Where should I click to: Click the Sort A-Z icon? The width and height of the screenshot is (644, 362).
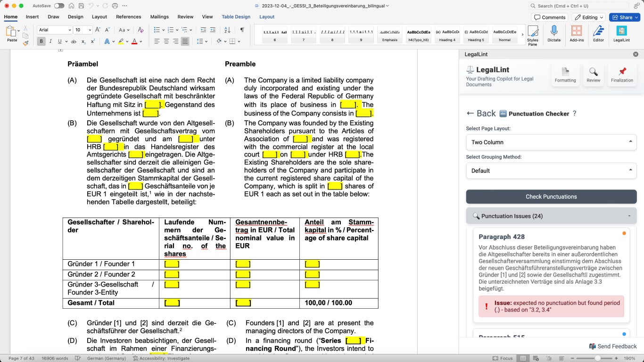227,30
